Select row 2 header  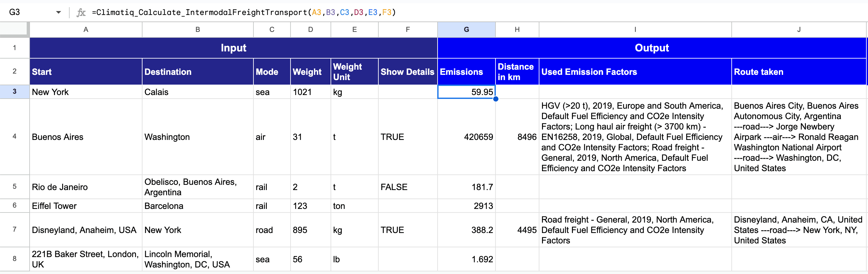coord(15,72)
